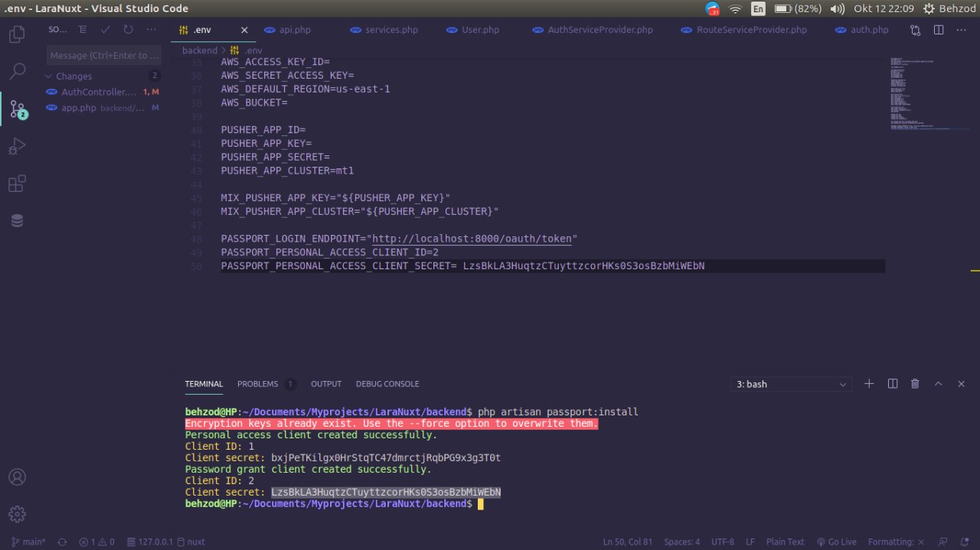Synchronize changes in the status bar
This screenshot has width=980, height=550.
coord(62,542)
